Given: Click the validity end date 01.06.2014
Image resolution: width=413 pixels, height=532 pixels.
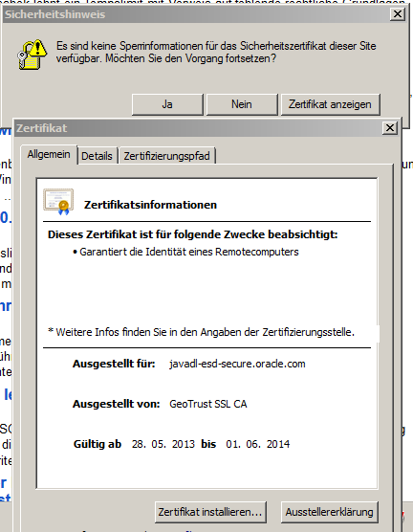Looking at the screenshot, I should [x=258, y=444].
